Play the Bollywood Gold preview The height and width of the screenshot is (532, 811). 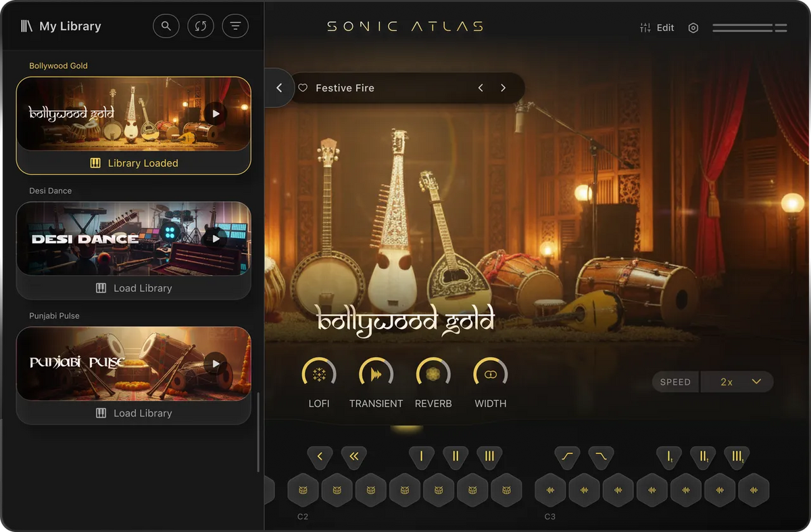[x=216, y=114]
